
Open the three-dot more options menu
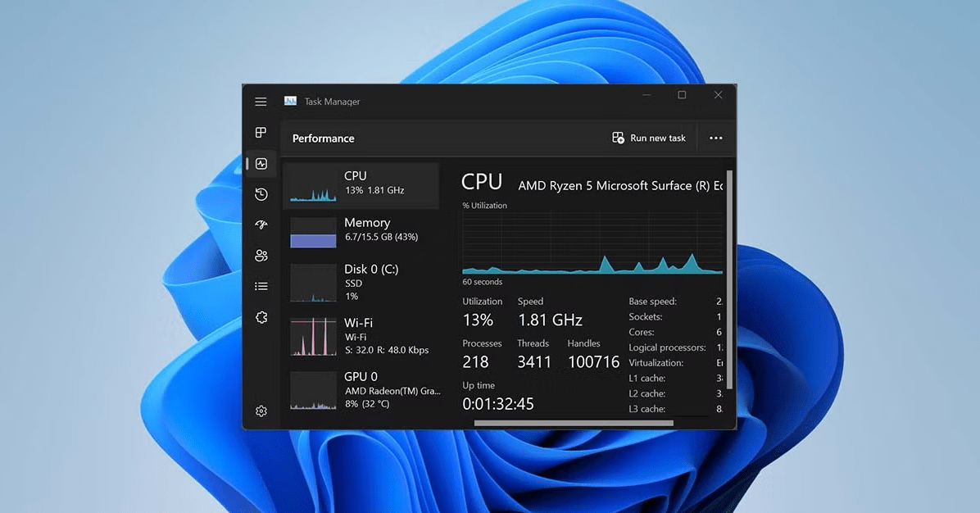point(715,138)
